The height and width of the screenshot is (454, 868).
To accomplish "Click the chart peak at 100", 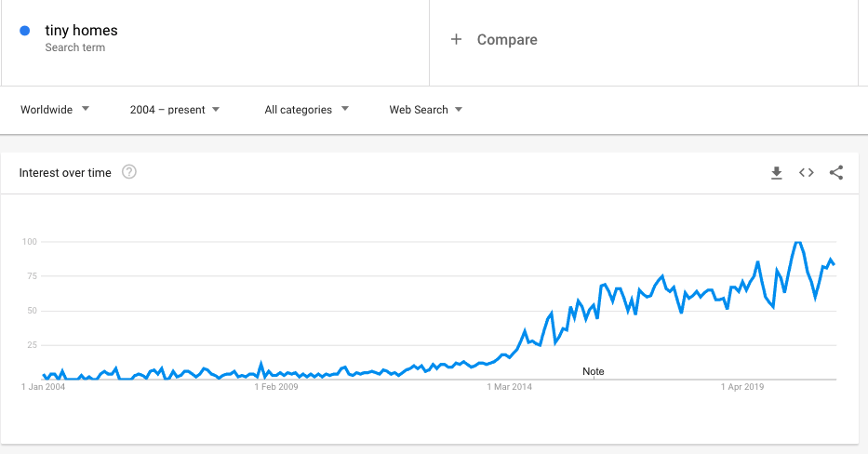I will pos(797,243).
